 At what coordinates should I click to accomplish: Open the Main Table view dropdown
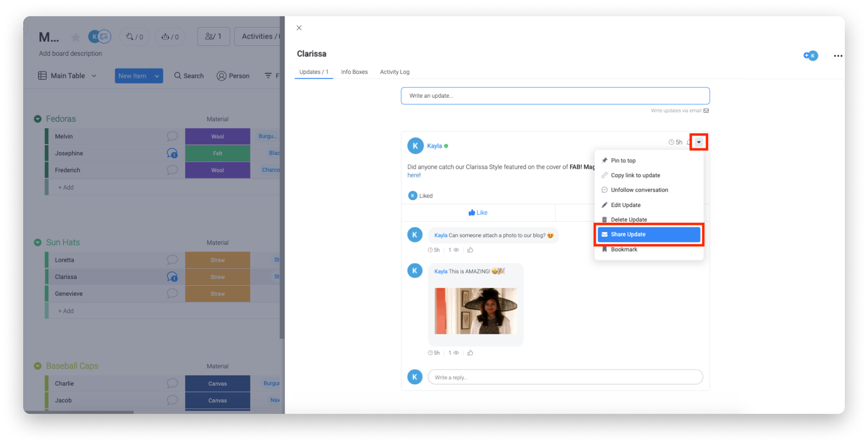(x=68, y=76)
